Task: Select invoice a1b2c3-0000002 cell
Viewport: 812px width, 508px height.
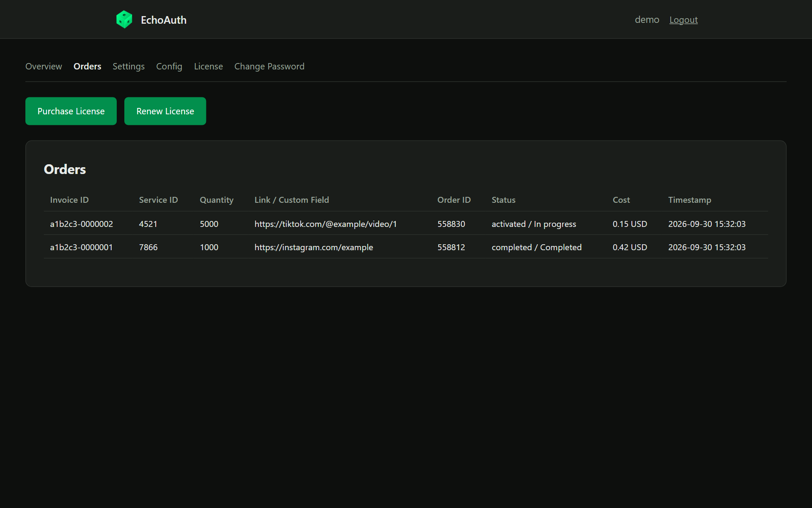Action: pyautogui.click(x=82, y=224)
